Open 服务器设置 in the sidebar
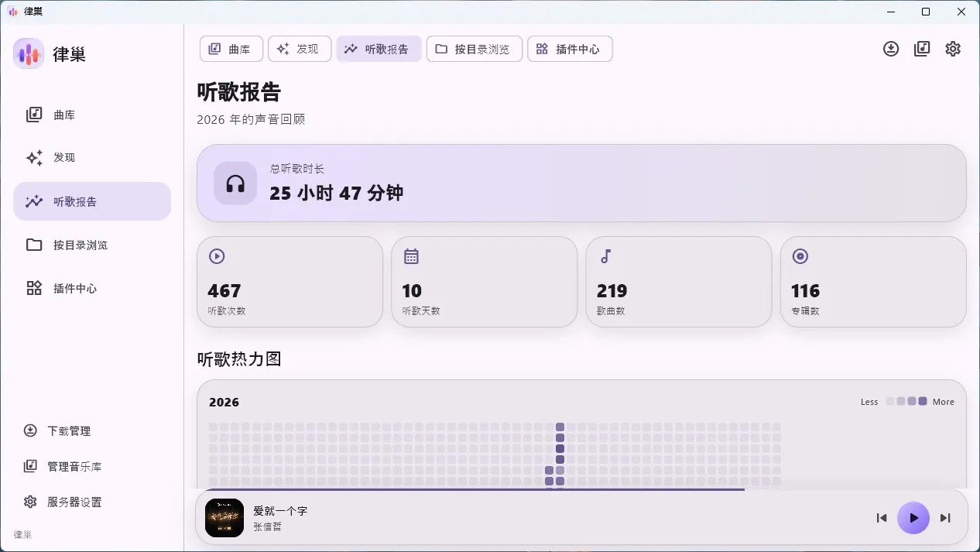 [x=92, y=502]
